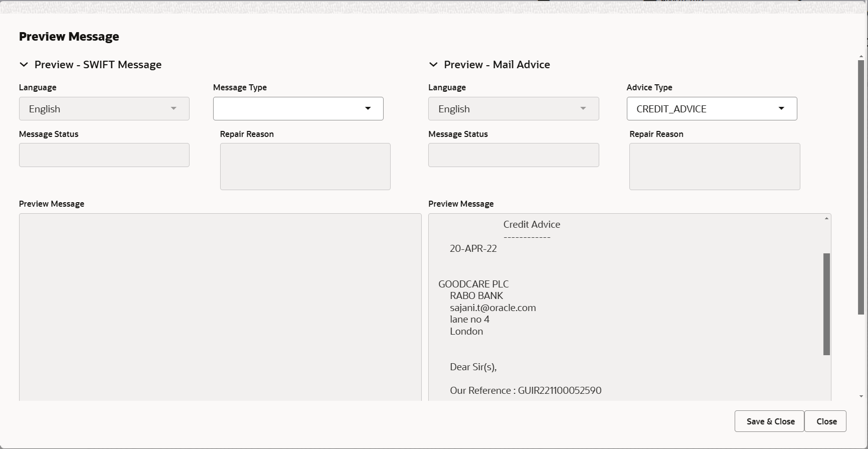Collapse the Preview - SWIFT Message section
This screenshot has height=449, width=868.
[24, 65]
